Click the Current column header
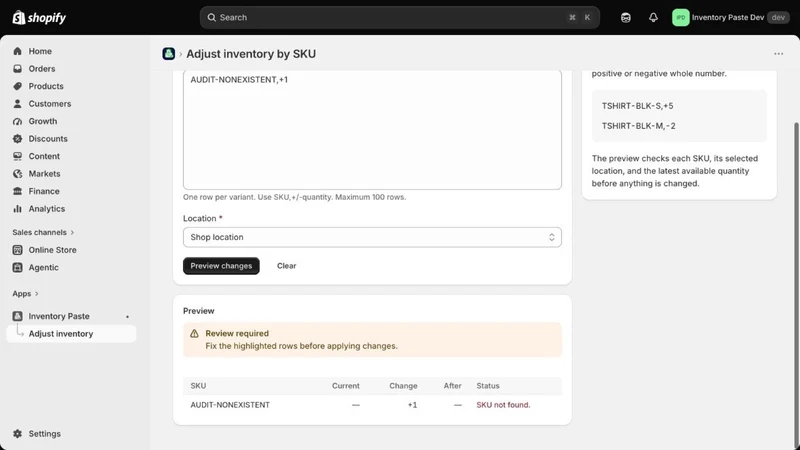This screenshot has height=450, width=800. [345, 386]
